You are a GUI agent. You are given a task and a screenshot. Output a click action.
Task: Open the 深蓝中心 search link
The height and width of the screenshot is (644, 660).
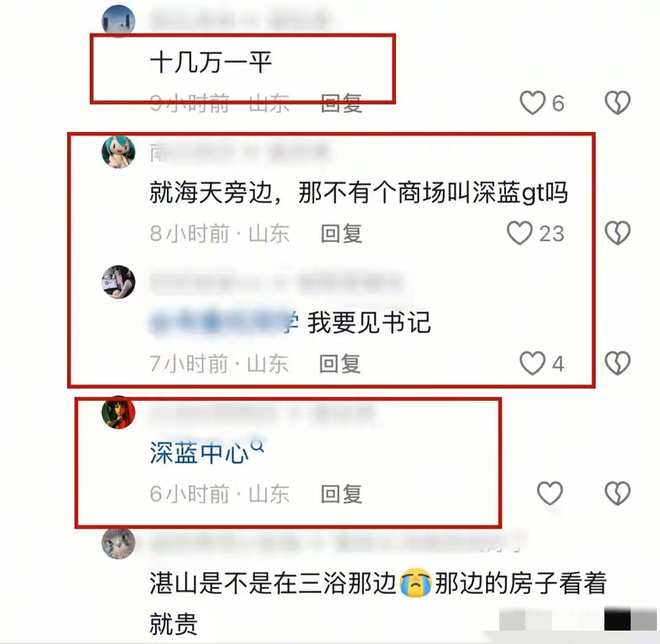click(x=199, y=454)
